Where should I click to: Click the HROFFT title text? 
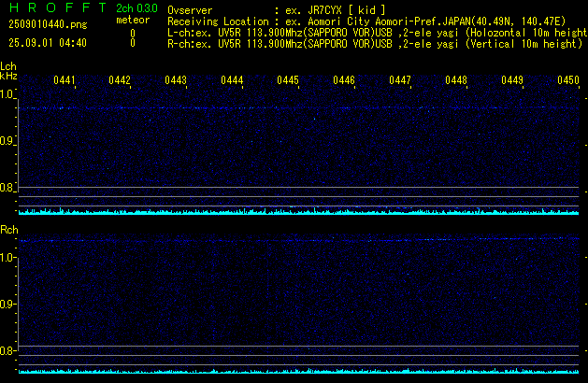(x=58, y=7)
